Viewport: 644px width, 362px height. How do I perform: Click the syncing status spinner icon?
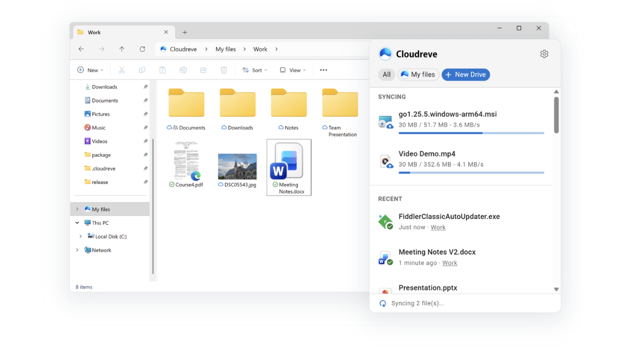click(383, 303)
